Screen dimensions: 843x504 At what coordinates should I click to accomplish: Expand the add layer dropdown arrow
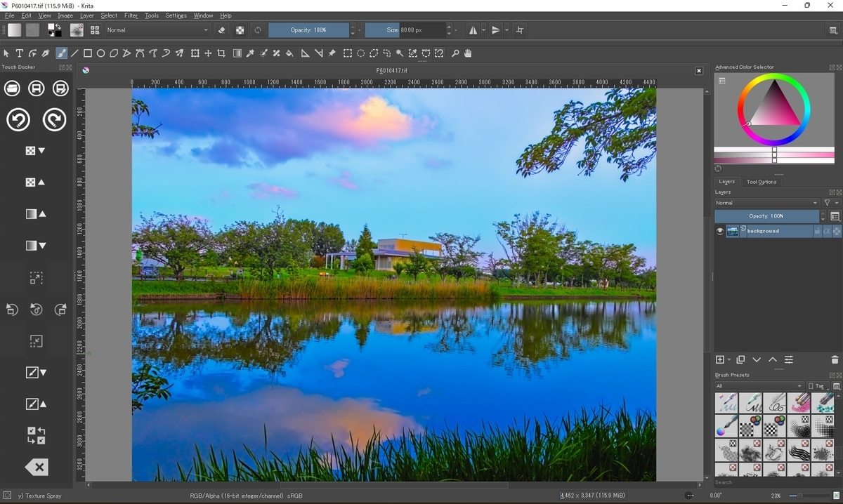coord(729,360)
